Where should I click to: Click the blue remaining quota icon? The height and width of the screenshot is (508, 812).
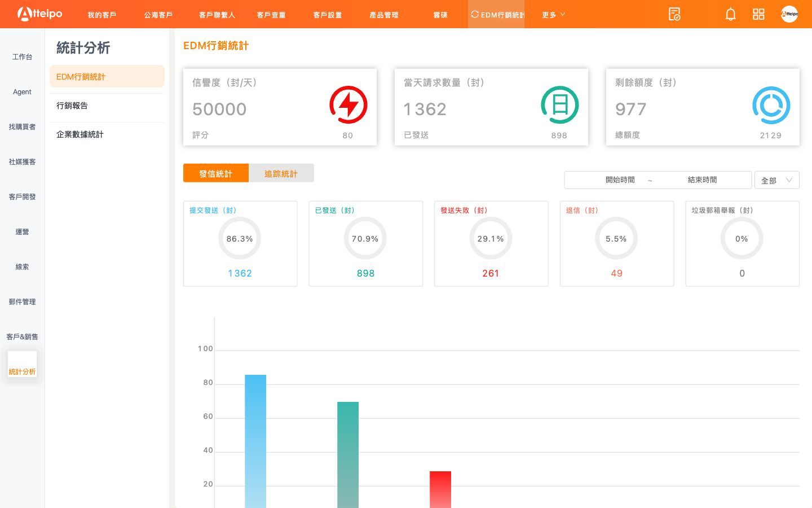[771, 105]
